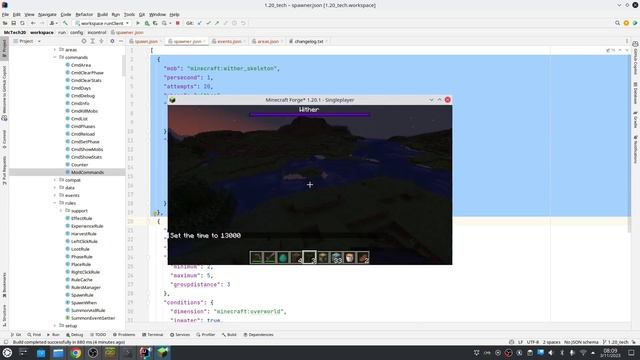Select hotbar slot with cyan orb in Minecraft
Image resolution: width=640 pixels, height=360 pixels.
(282, 258)
